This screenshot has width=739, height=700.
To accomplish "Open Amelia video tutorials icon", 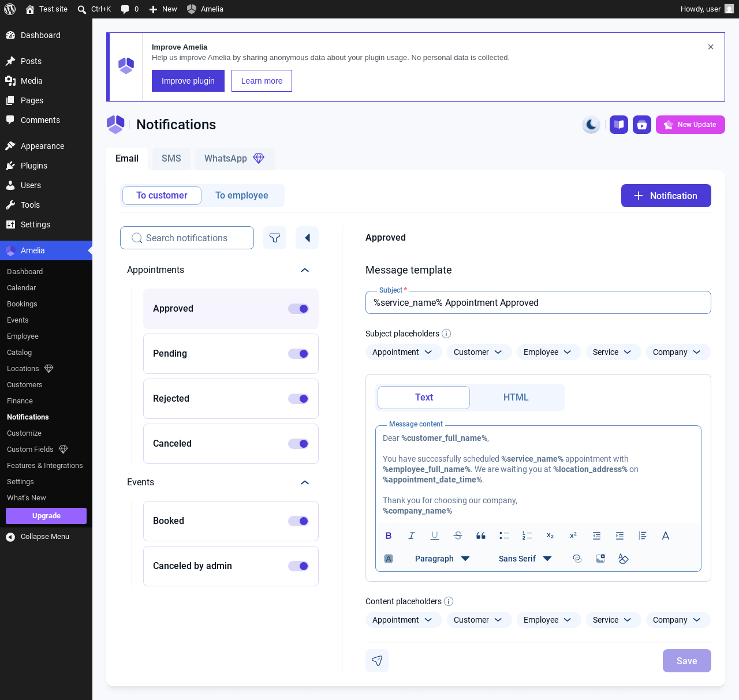I will tap(642, 125).
